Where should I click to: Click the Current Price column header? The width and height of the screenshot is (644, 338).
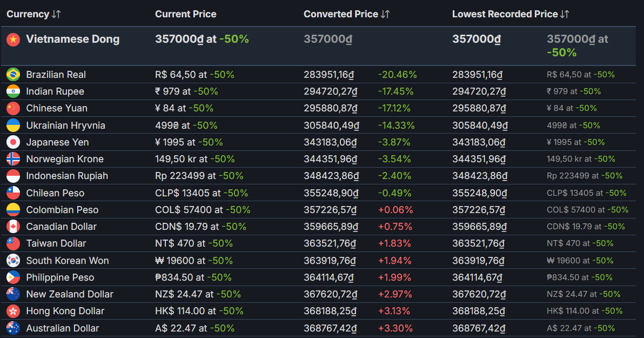point(185,15)
